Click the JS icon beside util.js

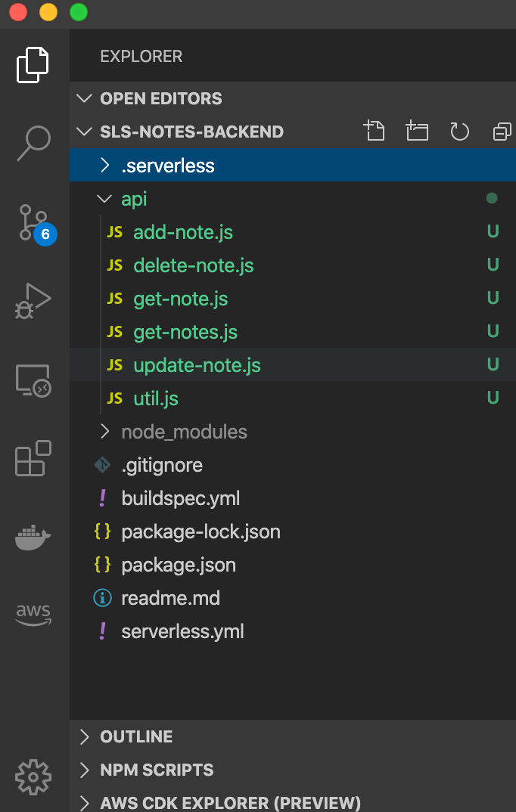pos(114,398)
